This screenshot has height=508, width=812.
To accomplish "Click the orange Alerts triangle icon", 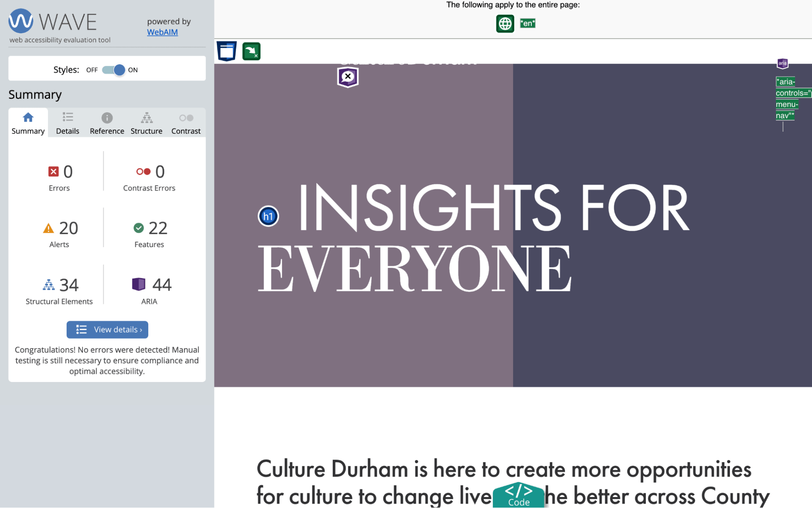I will pyautogui.click(x=48, y=228).
